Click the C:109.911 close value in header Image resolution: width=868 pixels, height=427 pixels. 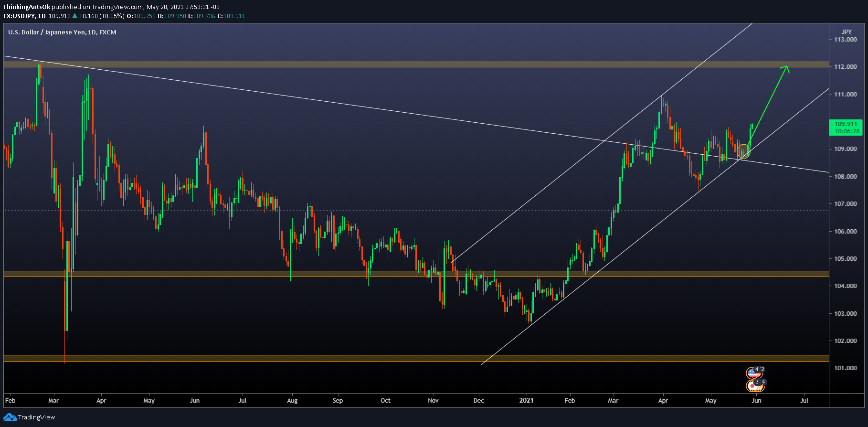pos(231,16)
